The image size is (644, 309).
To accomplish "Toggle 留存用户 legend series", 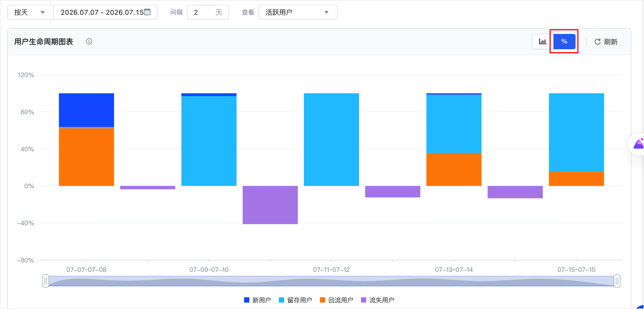I will 295,300.
